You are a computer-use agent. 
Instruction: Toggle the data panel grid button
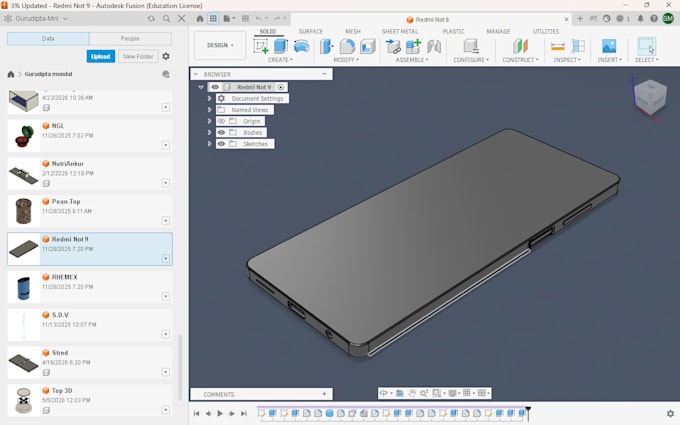coord(213,19)
